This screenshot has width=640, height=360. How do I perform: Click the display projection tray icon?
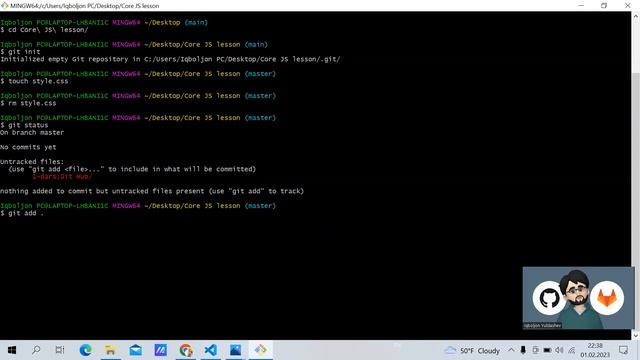[535, 350]
